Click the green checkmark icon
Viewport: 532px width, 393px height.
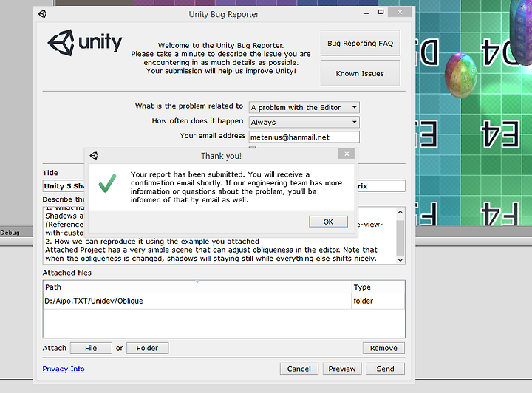coord(107,183)
